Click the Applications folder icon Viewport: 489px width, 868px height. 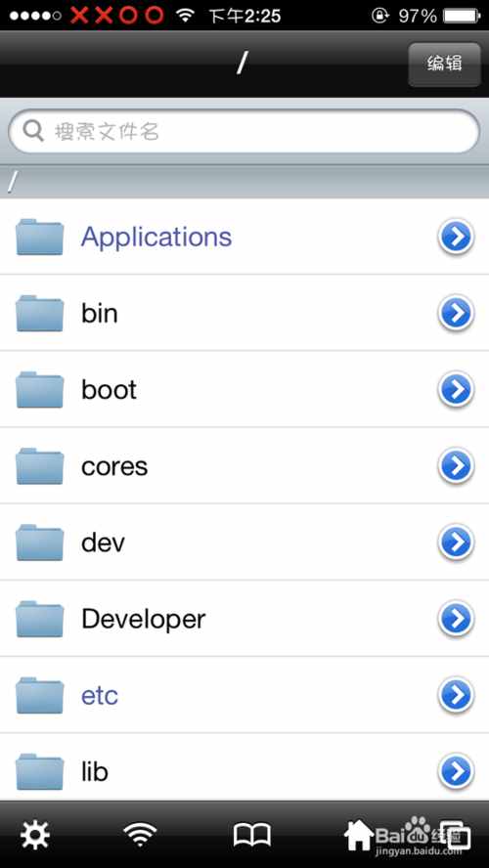click(39, 237)
